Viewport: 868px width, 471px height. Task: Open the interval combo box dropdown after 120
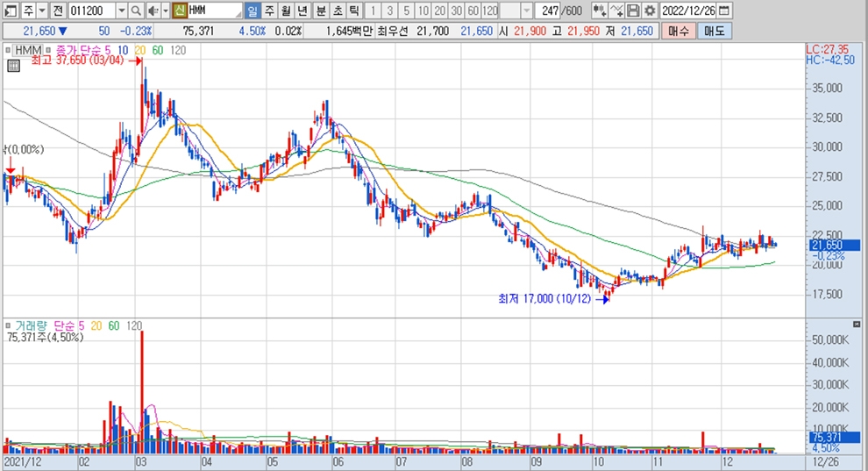click(x=526, y=10)
